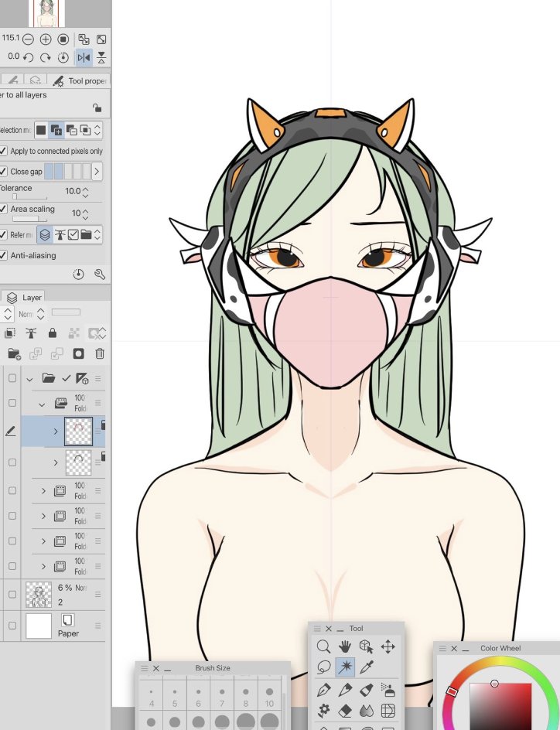
Task: Select the Move layer tool
Action: pyautogui.click(x=388, y=646)
